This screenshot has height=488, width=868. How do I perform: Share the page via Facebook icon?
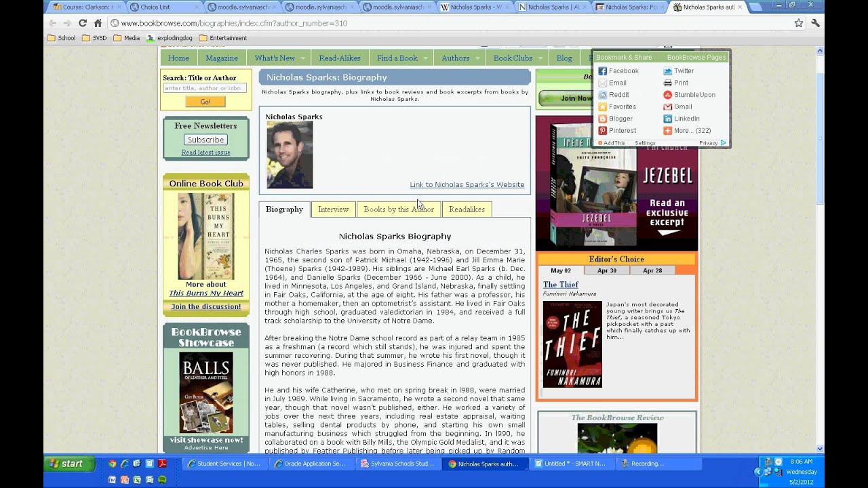602,71
